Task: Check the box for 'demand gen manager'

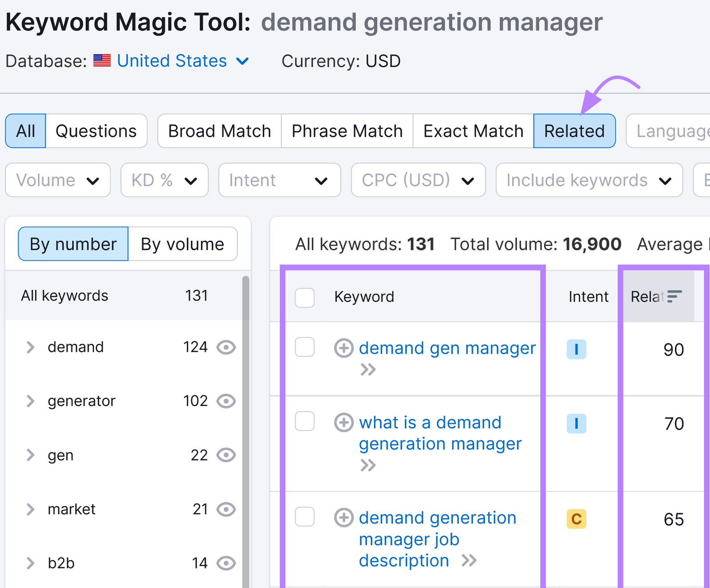Action: click(305, 347)
